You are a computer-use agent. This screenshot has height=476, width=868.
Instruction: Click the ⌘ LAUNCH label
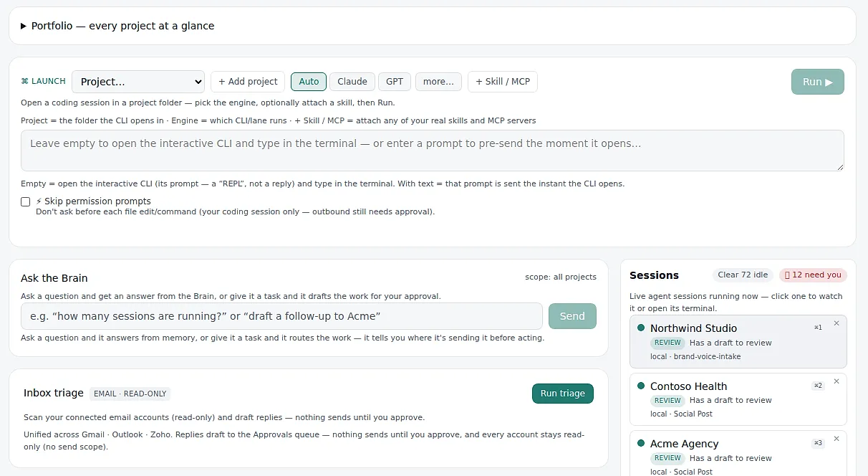pos(44,82)
